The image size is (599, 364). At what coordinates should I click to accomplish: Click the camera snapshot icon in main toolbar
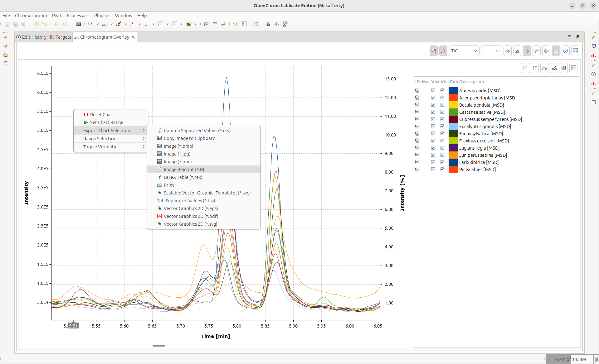click(78, 24)
